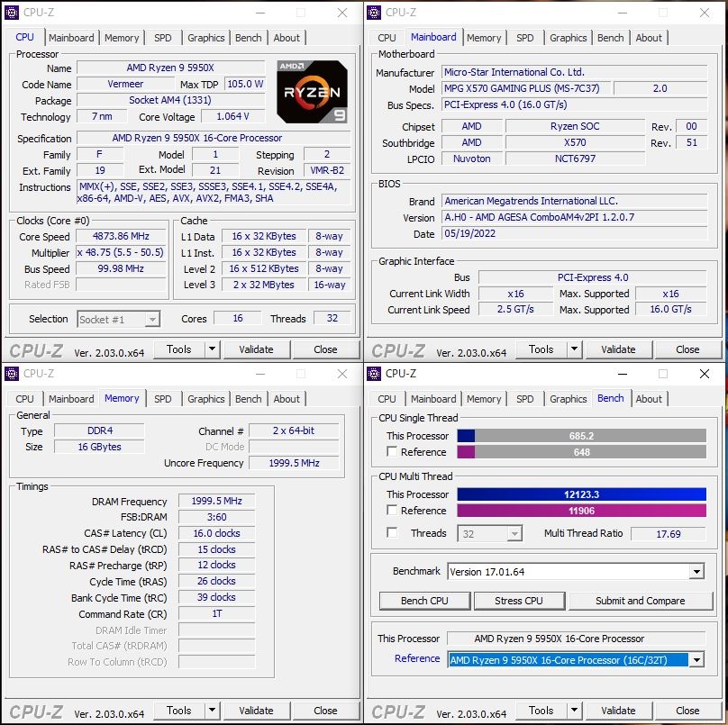This screenshot has width=728, height=725.
Task: Click This Processor name field in Bench
Action: [x=576, y=639]
